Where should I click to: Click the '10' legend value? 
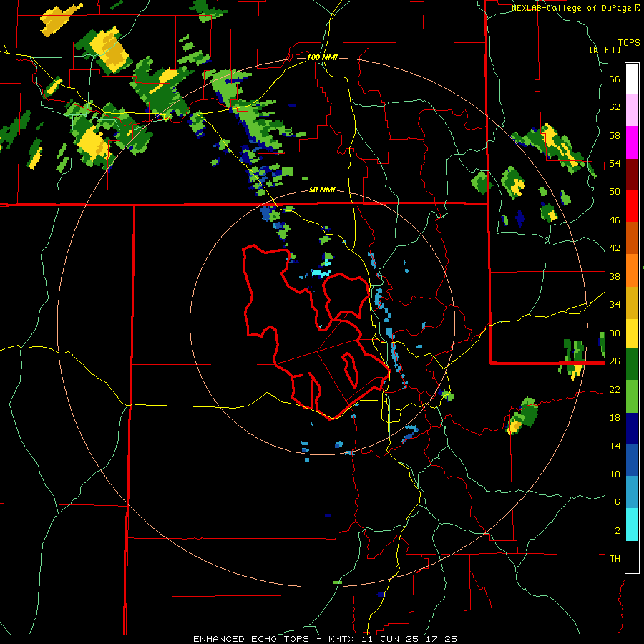pyautogui.click(x=615, y=474)
